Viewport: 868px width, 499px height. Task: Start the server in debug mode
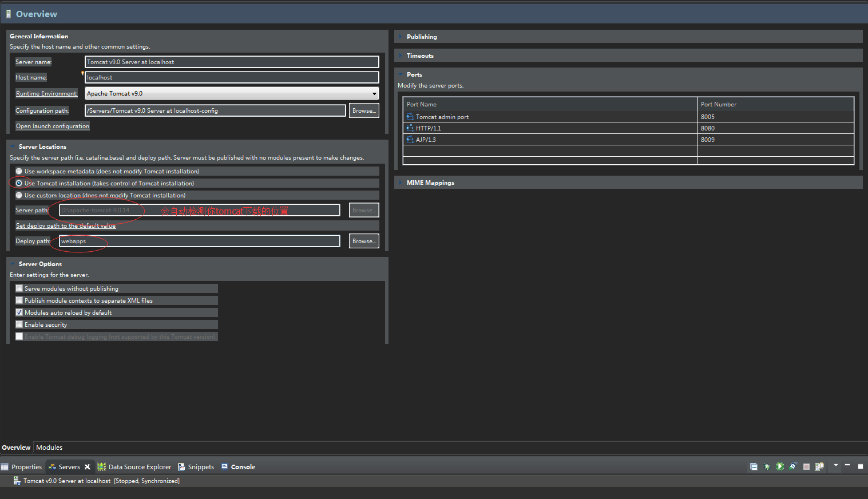click(x=767, y=467)
